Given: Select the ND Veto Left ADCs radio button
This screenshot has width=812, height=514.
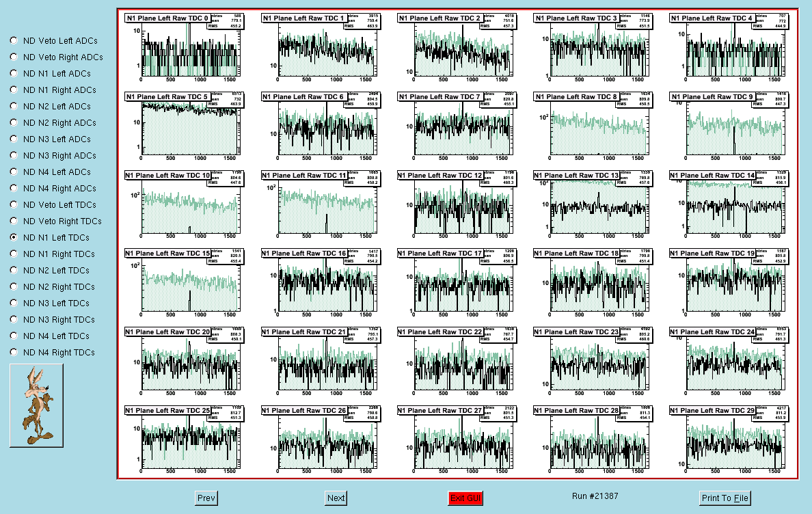Looking at the screenshot, I should click(x=14, y=40).
